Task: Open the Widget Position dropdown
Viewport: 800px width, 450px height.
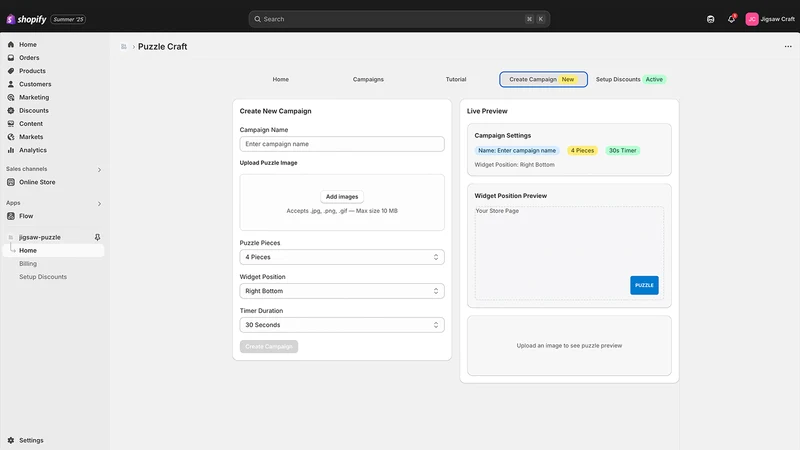Action: (x=342, y=291)
